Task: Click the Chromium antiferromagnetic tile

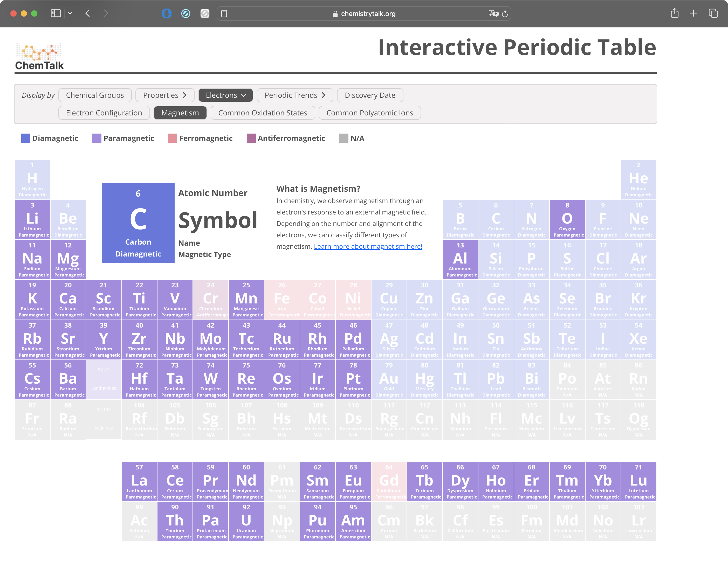Action: tap(210, 300)
